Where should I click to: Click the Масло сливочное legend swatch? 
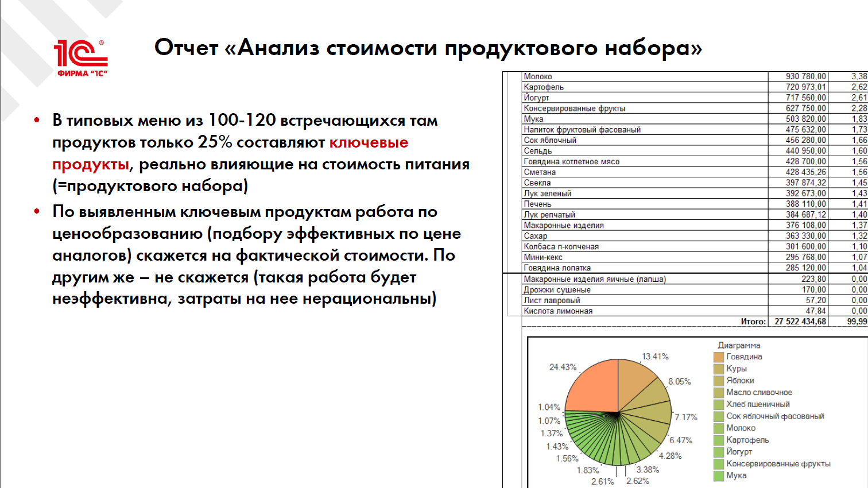(x=719, y=393)
